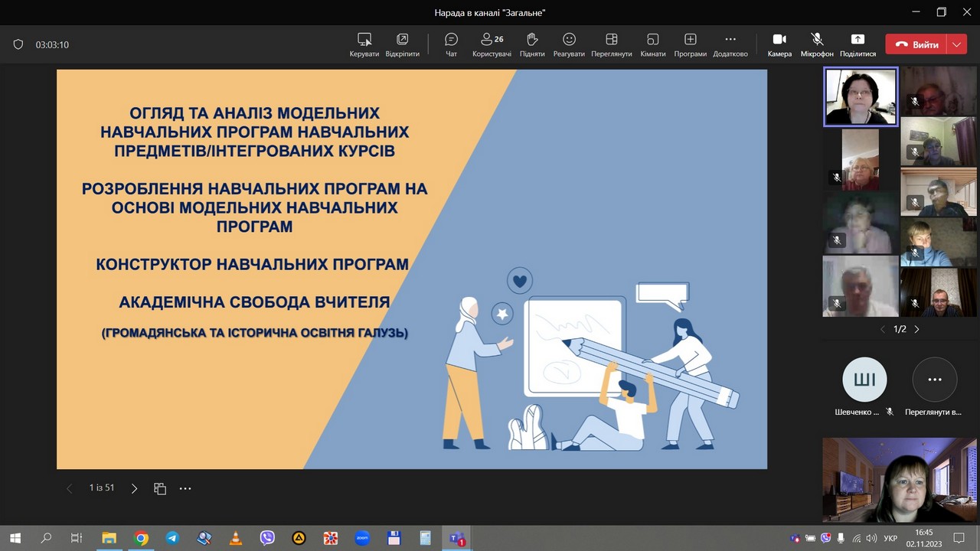Viewport: 980px width, 551px height.
Task: Open the Chat (Чат) panel
Action: 451,44
